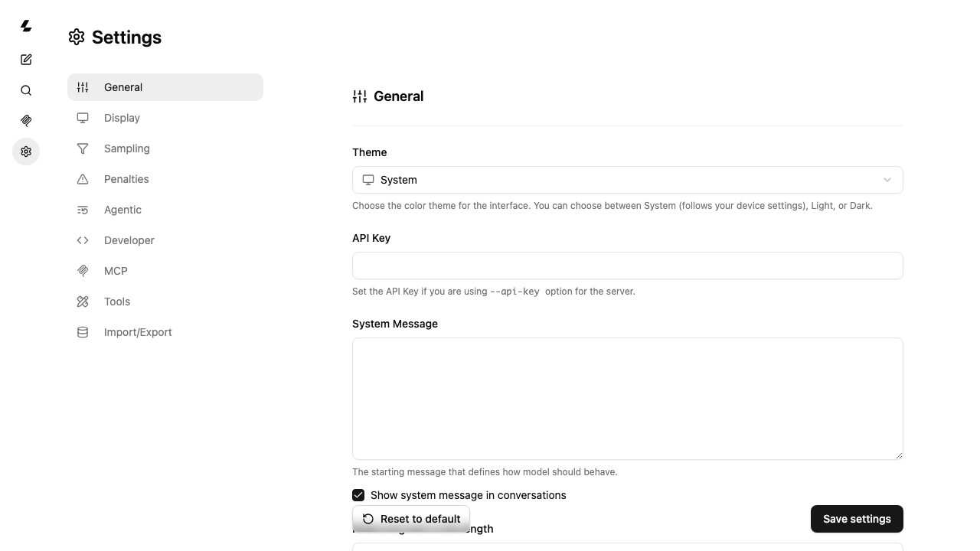Click the warning triangle icon beside Penalties
This screenshot has width=980, height=551.
[83, 179]
